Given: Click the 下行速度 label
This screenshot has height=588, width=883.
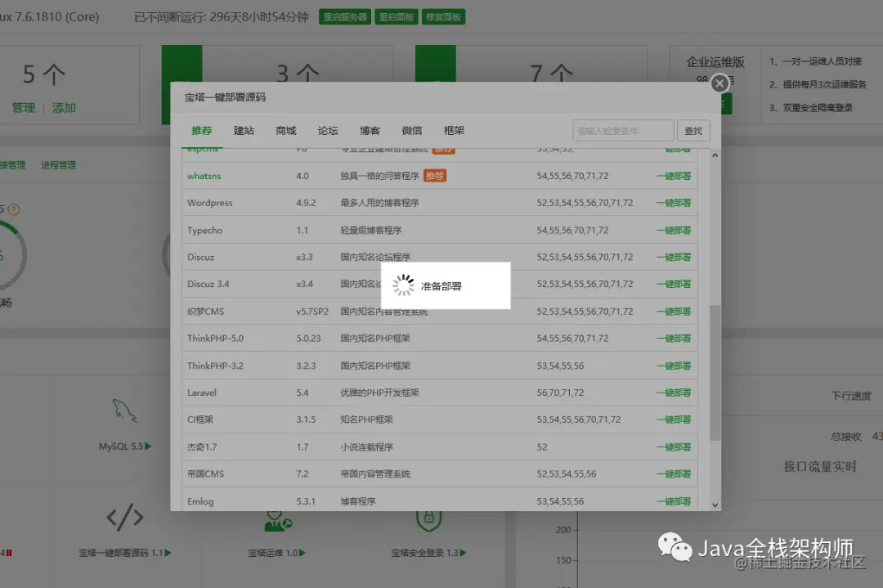Looking at the screenshot, I should pos(851,396).
